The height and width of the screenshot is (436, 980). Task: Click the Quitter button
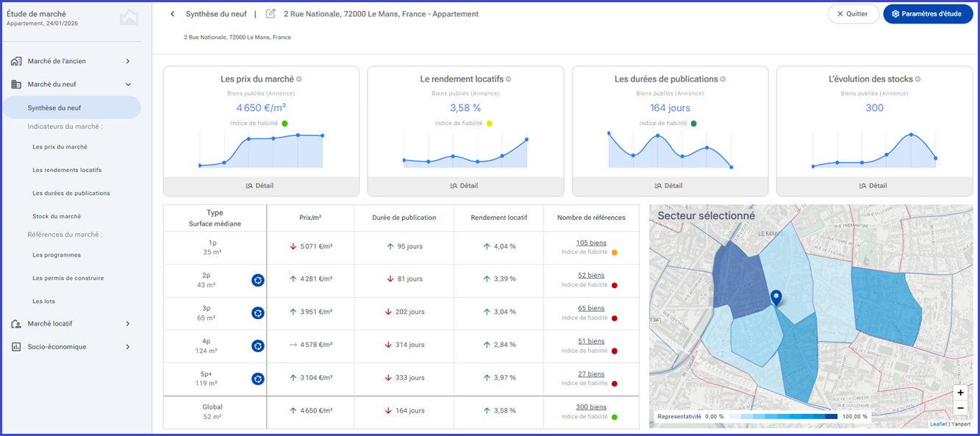854,14
